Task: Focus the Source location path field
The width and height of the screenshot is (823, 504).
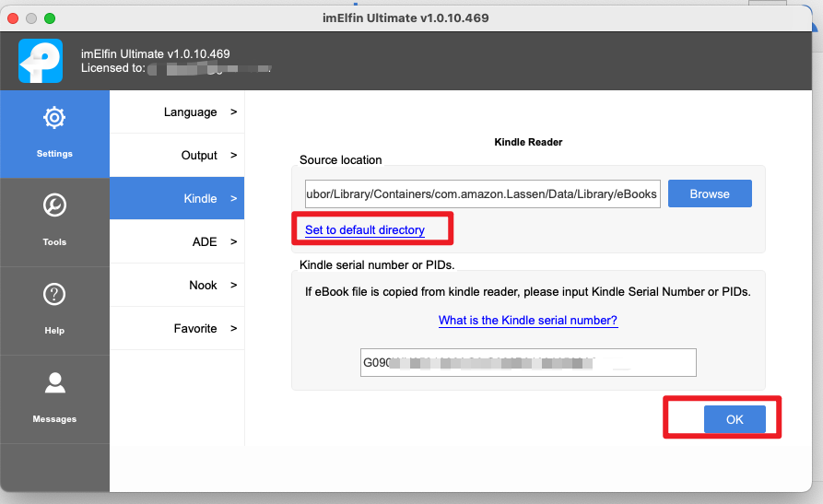Action: [x=482, y=193]
